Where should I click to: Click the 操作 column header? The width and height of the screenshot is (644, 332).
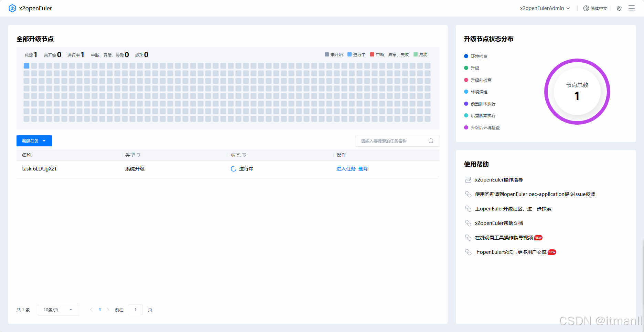coord(341,155)
